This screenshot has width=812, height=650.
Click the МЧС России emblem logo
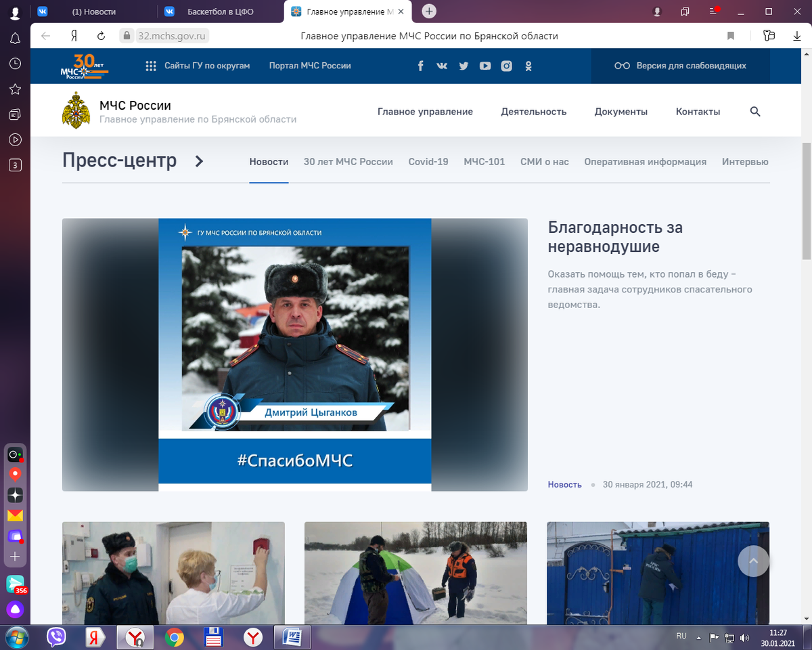[76, 110]
